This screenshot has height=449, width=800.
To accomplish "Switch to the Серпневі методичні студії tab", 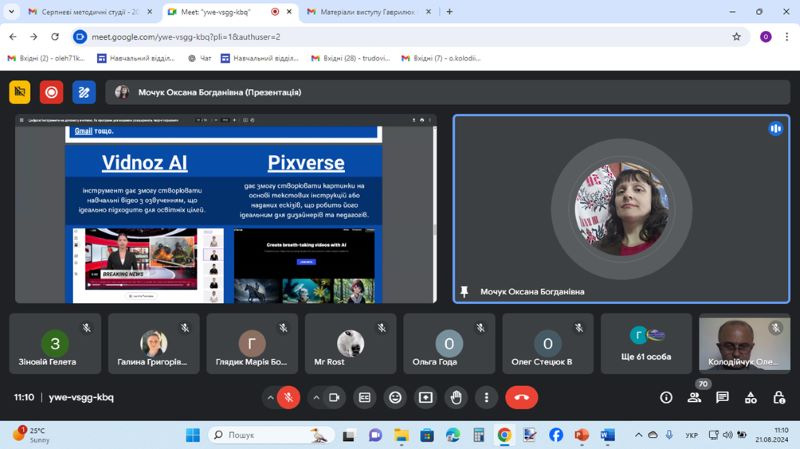I will 90,12.
